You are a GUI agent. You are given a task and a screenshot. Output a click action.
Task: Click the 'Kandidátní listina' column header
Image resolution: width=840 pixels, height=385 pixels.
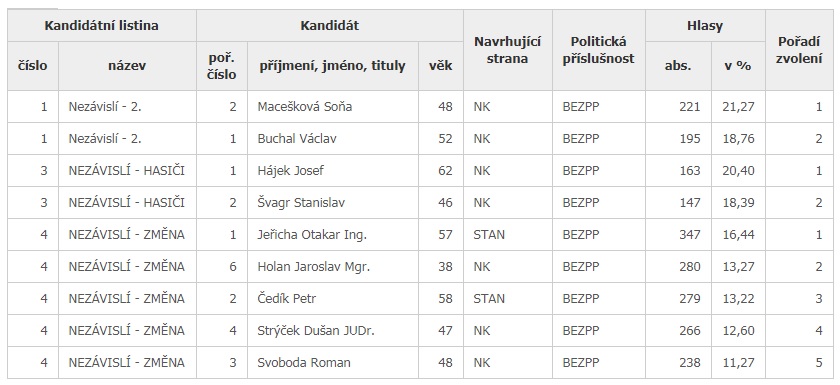[x=101, y=25]
